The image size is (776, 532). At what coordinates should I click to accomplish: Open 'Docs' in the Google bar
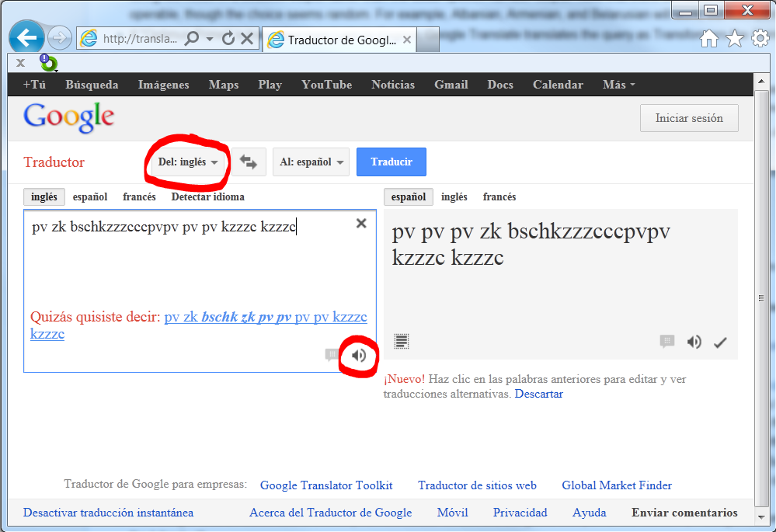tap(499, 85)
